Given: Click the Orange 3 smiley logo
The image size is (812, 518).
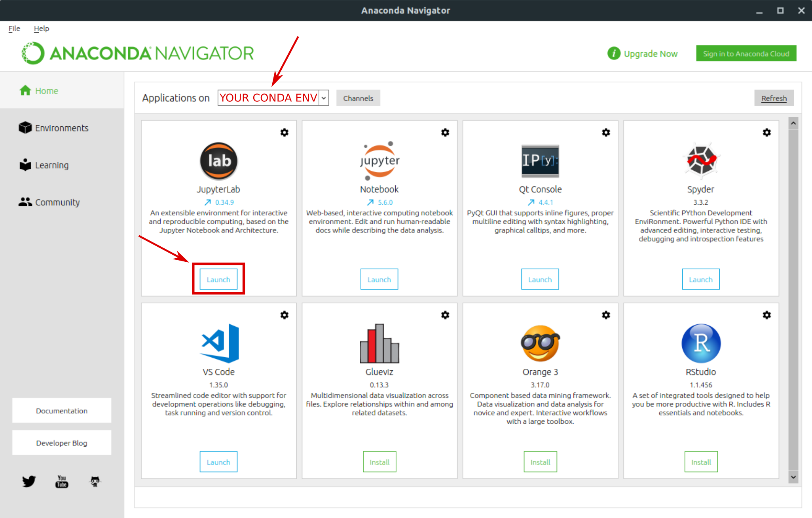Looking at the screenshot, I should [540, 343].
